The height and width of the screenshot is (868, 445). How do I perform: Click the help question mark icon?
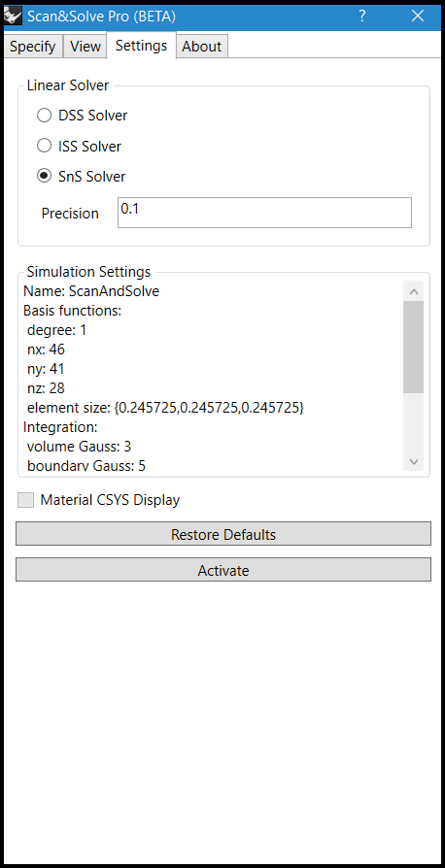point(361,17)
